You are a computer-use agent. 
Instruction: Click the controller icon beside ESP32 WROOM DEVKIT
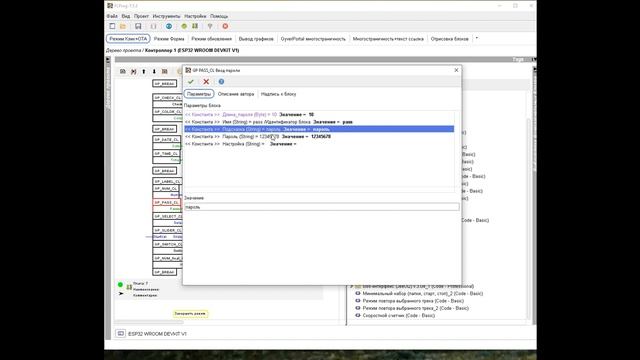pyautogui.click(x=120, y=333)
